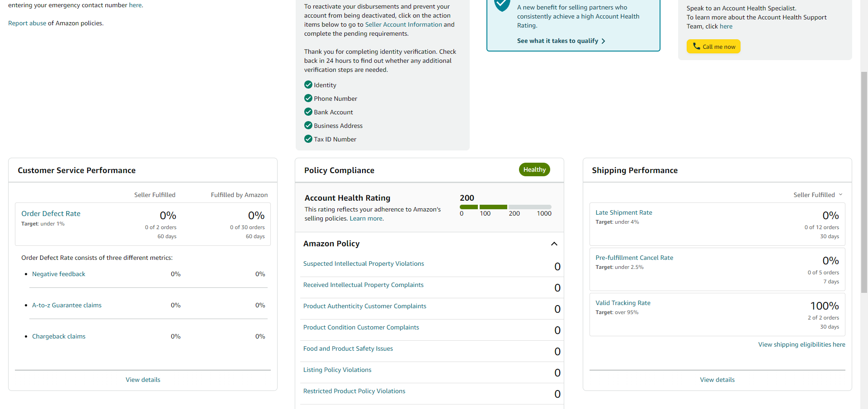The image size is (868, 409).
Task: Click the Account Health Rating progress bar
Action: [x=505, y=207]
